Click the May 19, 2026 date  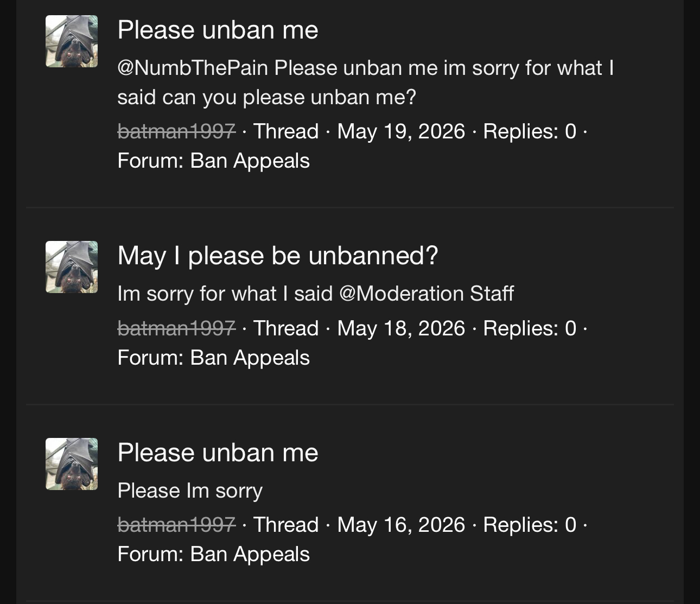pyautogui.click(x=401, y=131)
